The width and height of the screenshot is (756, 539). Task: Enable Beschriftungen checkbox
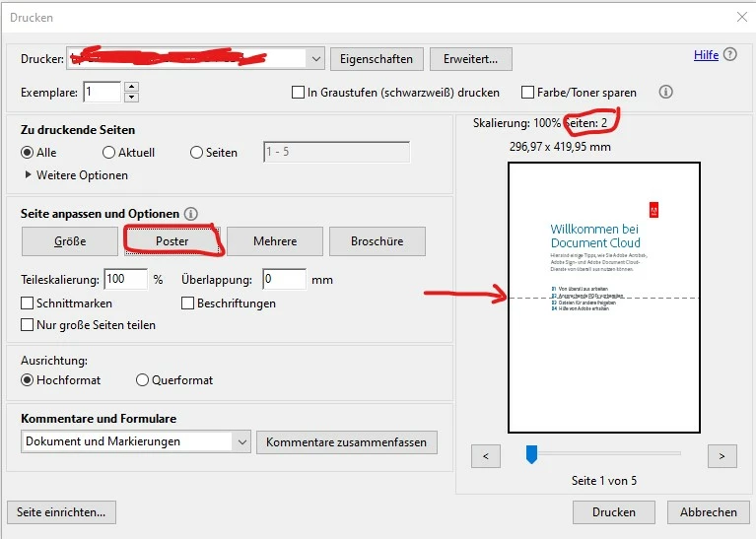click(x=187, y=303)
